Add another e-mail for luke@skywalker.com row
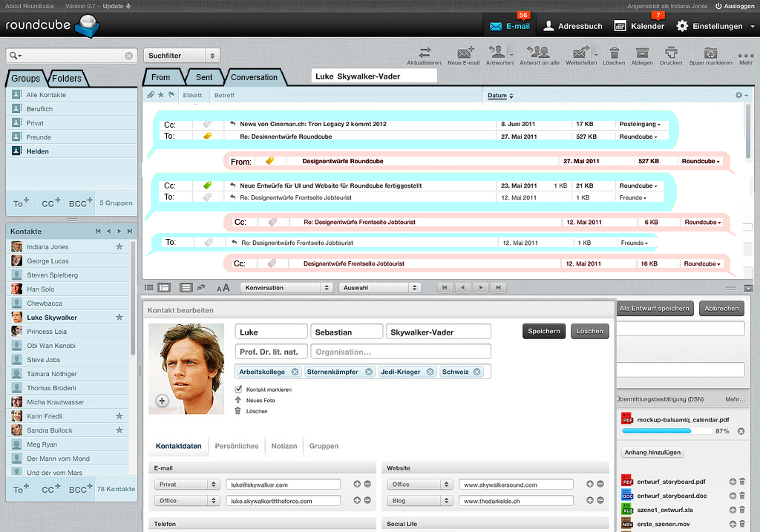The image size is (760, 532). pyautogui.click(x=357, y=484)
